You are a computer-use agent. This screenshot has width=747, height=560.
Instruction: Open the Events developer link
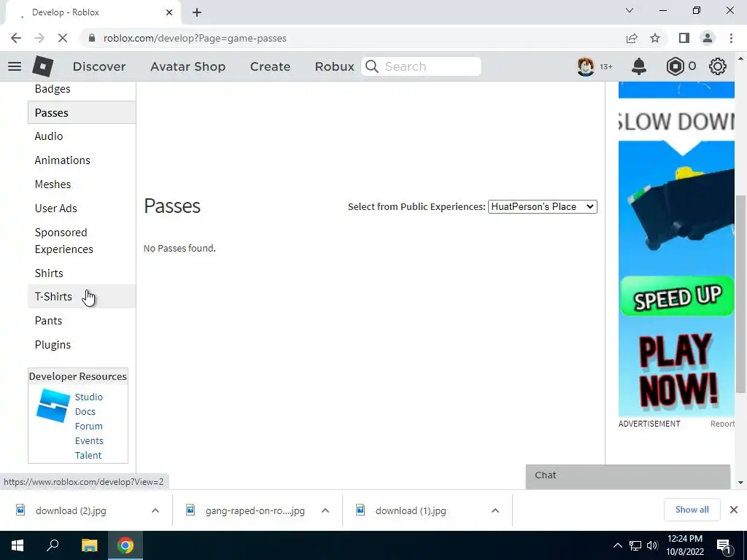point(89,440)
